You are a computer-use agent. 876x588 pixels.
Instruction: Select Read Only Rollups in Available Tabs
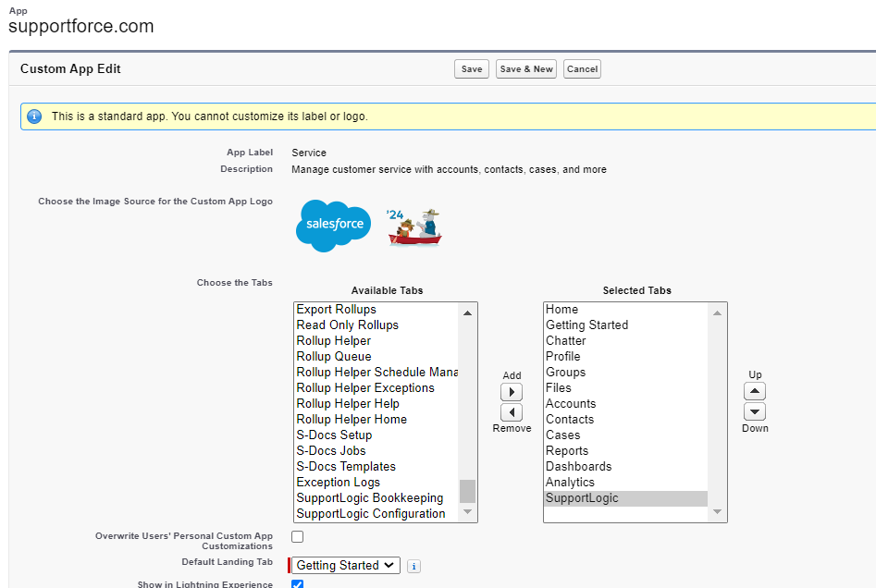click(376, 325)
